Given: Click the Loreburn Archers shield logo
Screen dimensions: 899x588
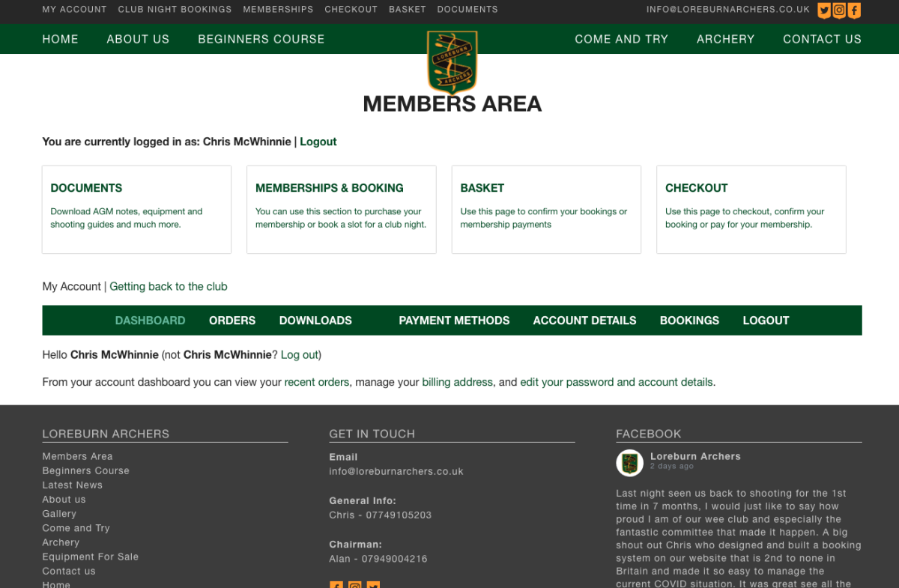Looking at the screenshot, I should point(452,61).
